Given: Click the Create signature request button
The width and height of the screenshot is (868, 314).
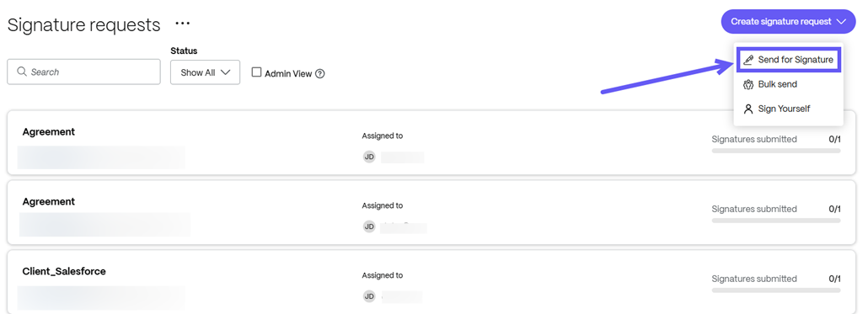Looking at the screenshot, I should [788, 22].
